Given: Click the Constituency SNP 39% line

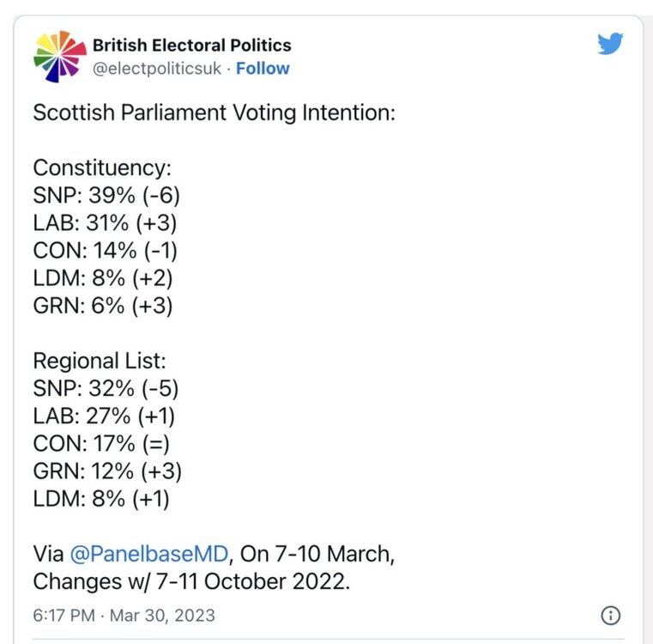Looking at the screenshot, I should pos(106,195).
